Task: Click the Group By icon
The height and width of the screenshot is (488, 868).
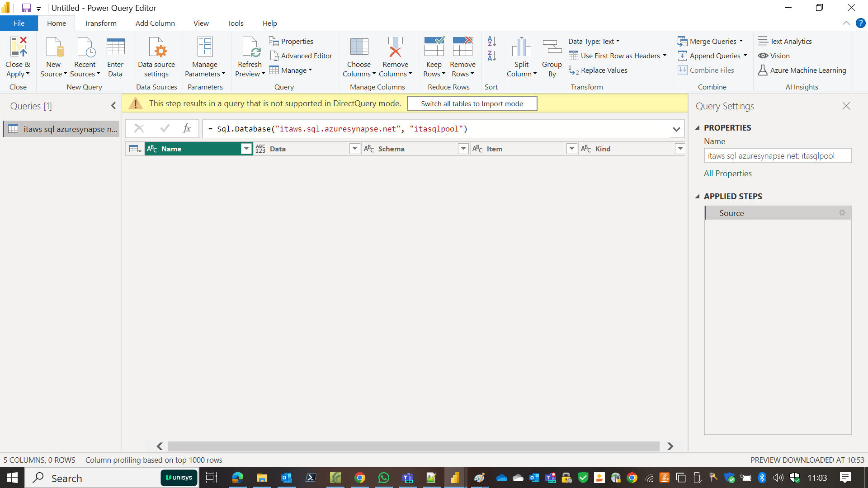Action: click(552, 47)
